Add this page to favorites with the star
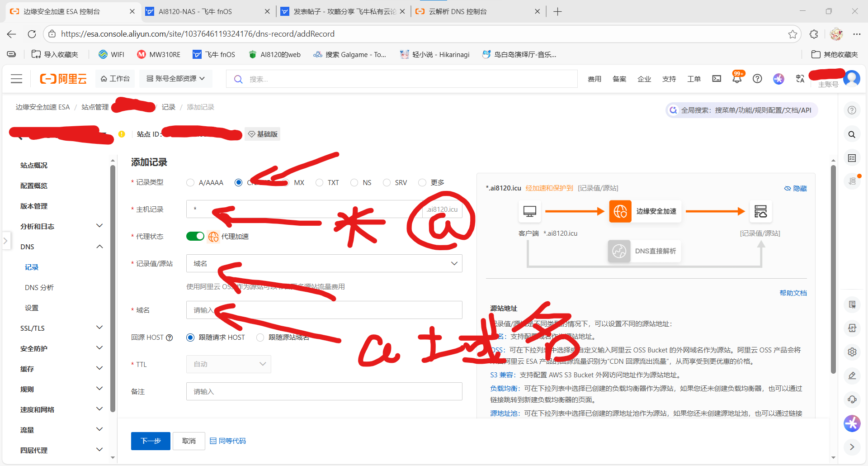Viewport: 868px width, 466px height. (x=793, y=34)
